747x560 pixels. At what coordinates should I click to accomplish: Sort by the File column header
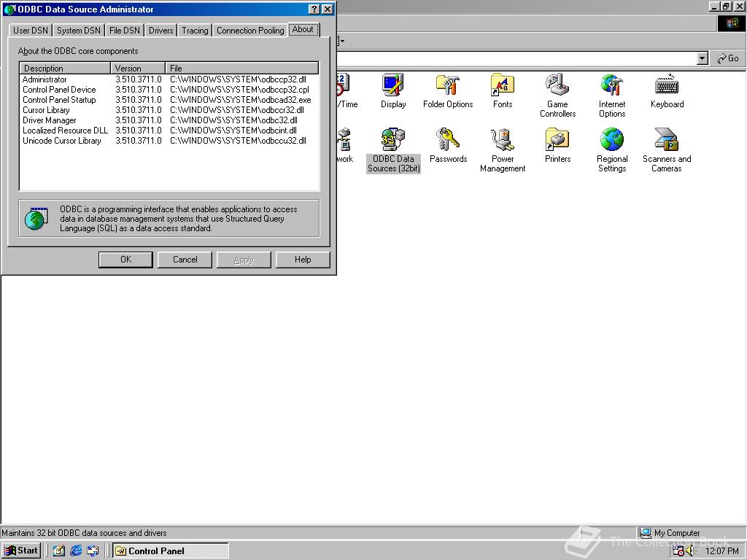242,68
